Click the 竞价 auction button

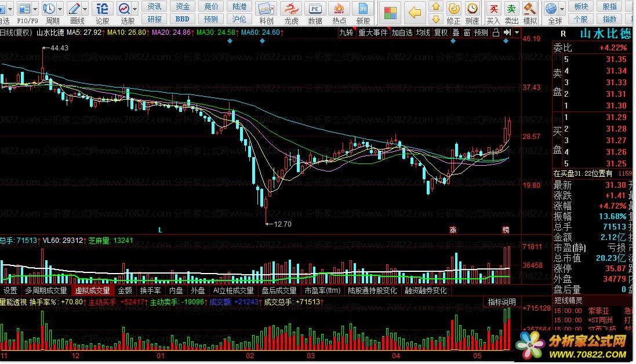211,6
